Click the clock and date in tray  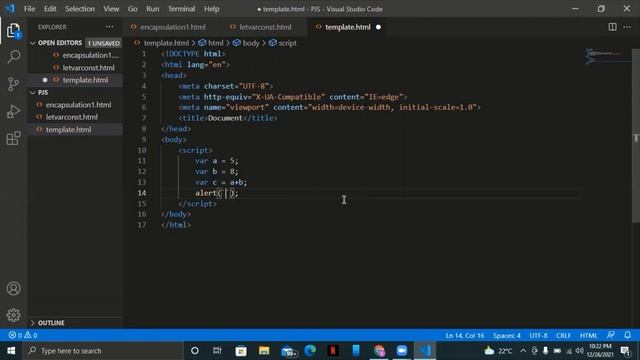point(600,351)
